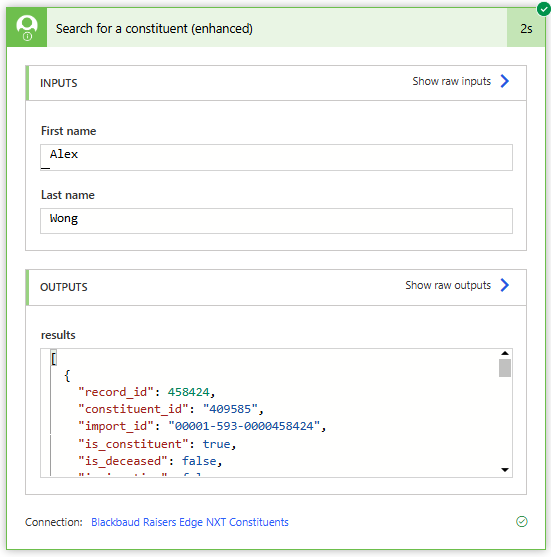Click the constituent_id line in results JSON
This screenshot has width=551, height=557.
(171, 409)
